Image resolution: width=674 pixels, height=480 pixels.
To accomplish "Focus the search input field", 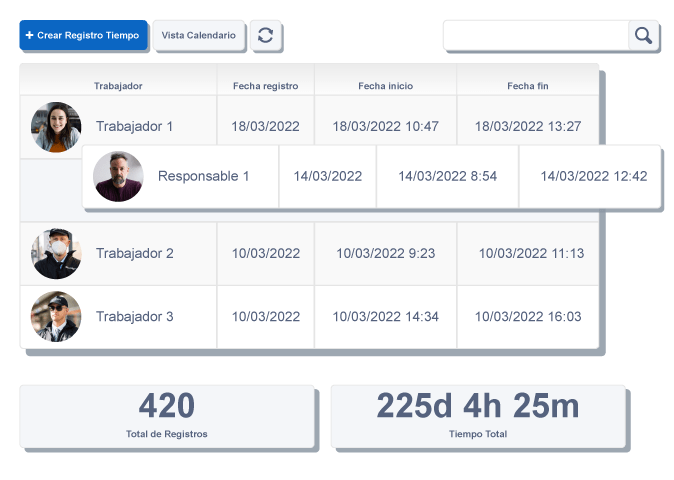I will coord(536,35).
